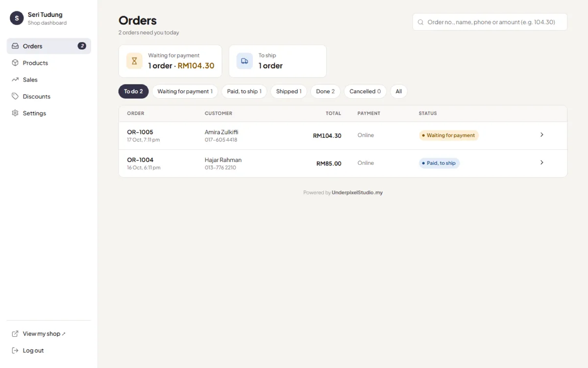Viewport: 588px width, 368px height.
Task: Click the View my shop external-link icon
Action: (x=15, y=334)
